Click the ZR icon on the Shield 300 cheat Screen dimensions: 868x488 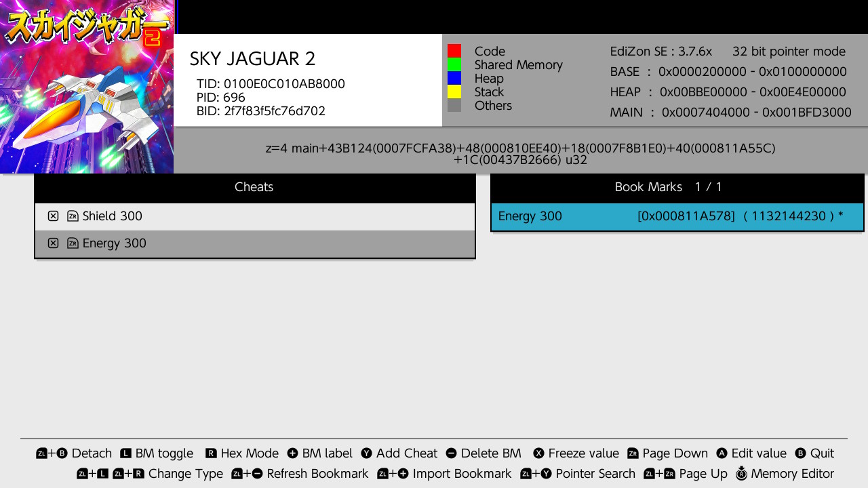click(x=73, y=216)
